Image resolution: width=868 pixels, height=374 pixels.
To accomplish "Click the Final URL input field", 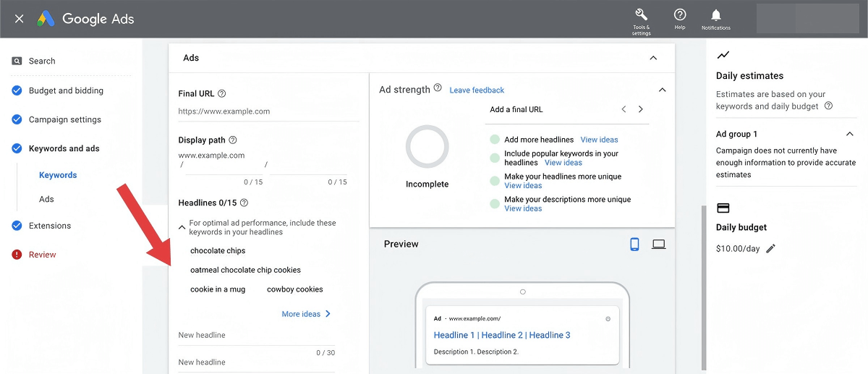I will click(268, 112).
